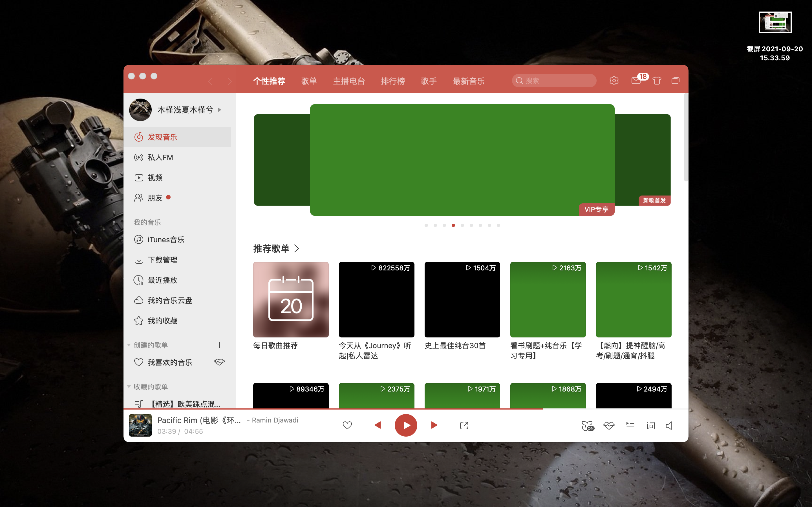Image resolution: width=812 pixels, height=507 pixels.
Task: Show lyrics with the 词 icon
Action: (x=651, y=426)
